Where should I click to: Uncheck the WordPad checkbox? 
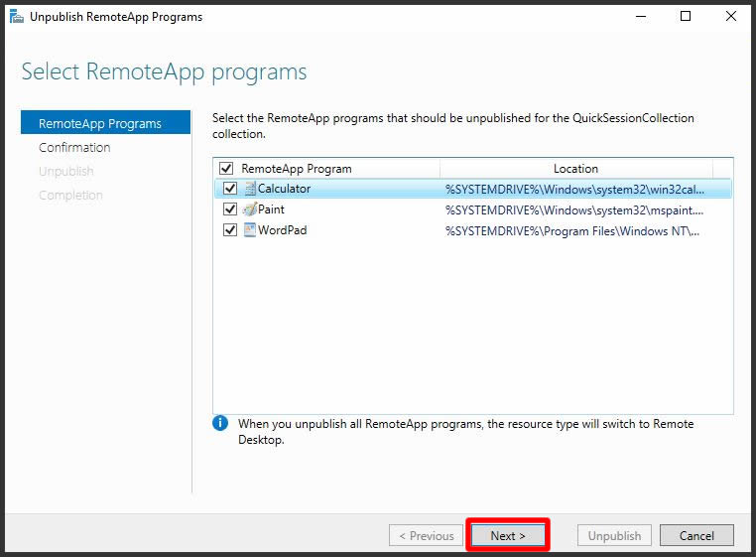pyautogui.click(x=230, y=229)
